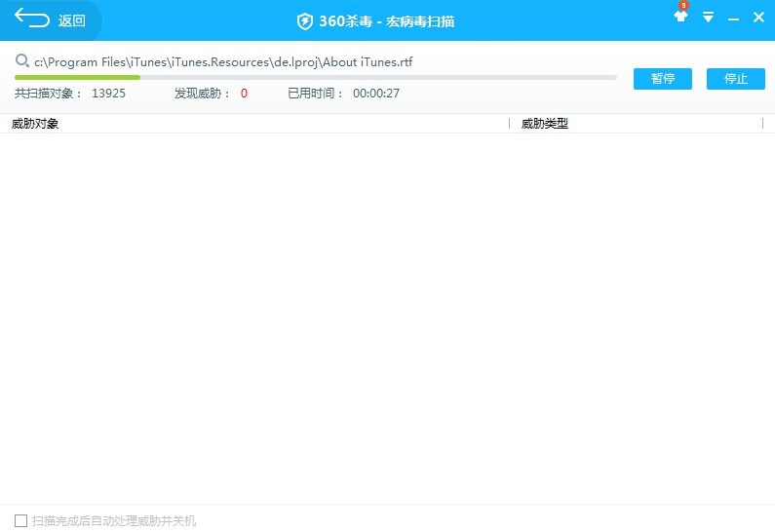Close the 360杀毒 window

[x=758, y=18]
